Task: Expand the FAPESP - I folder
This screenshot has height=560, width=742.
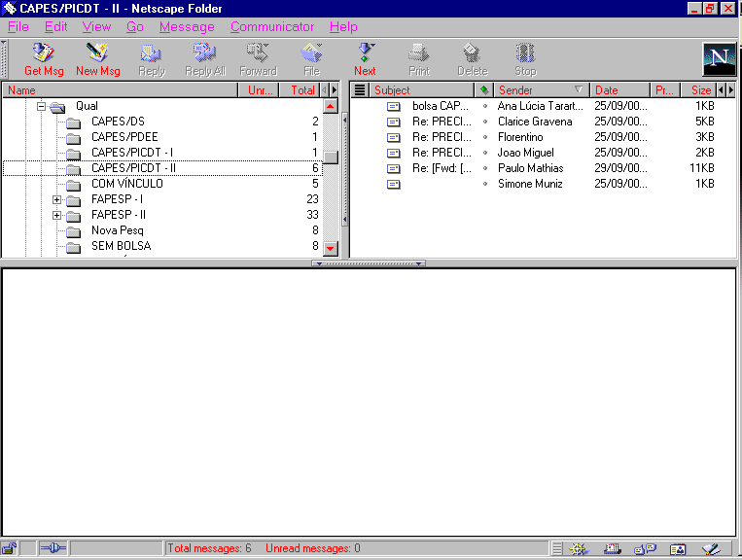Action: coord(56,199)
